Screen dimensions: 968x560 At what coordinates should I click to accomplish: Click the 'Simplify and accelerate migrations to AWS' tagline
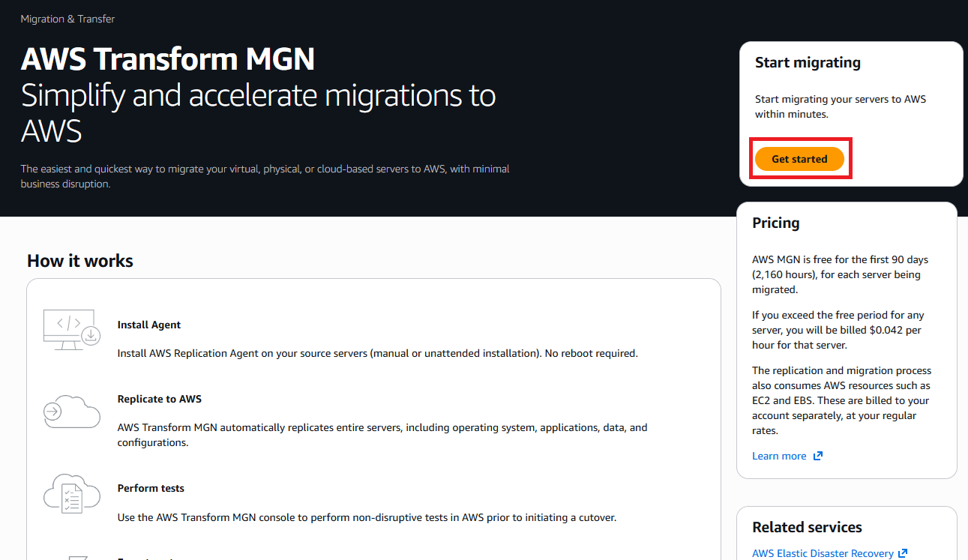coord(258,113)
